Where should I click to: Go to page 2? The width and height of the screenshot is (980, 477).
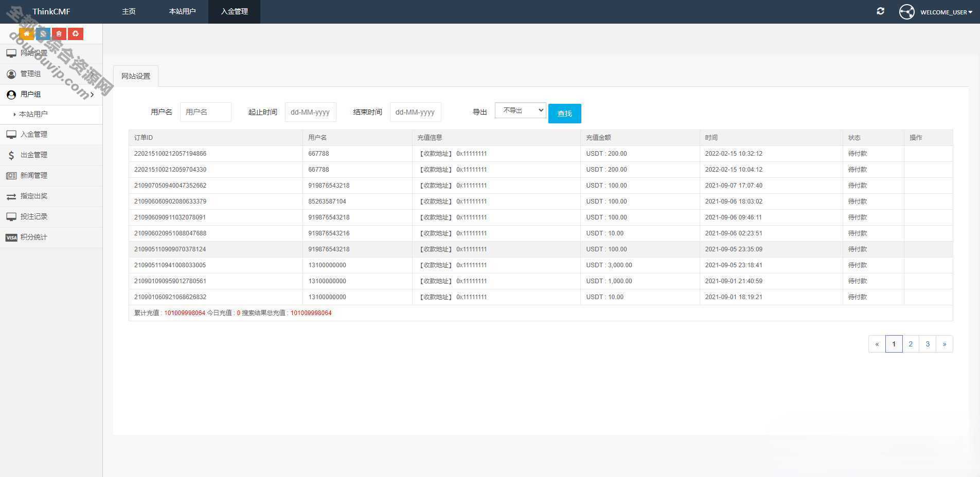pyautogui.click(x=911, y=344)
